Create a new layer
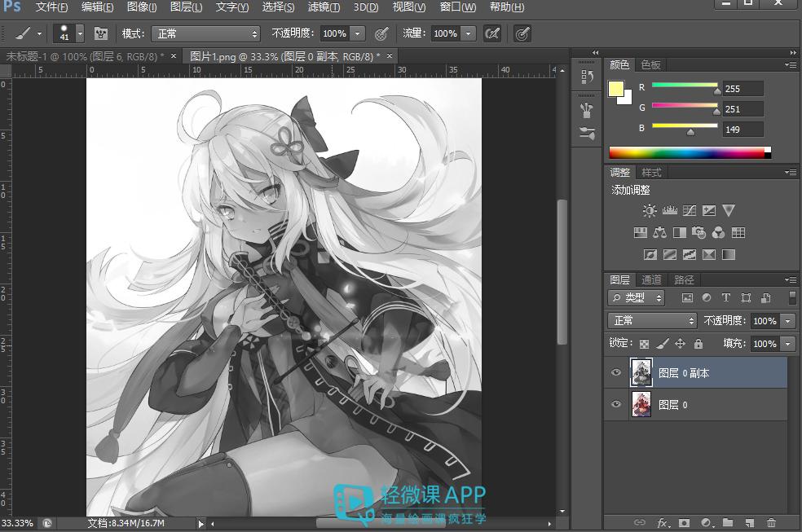This screenshot has width=802, height=532. point(750,522)
